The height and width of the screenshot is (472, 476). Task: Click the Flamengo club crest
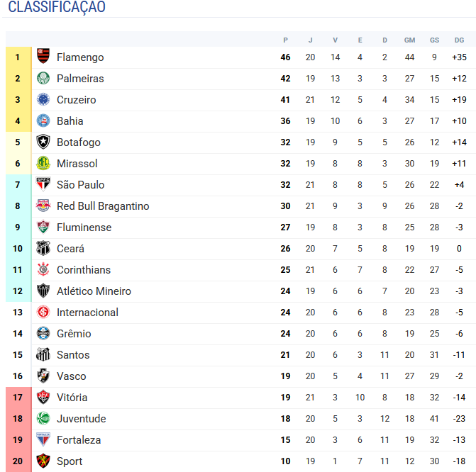point(43,56)
